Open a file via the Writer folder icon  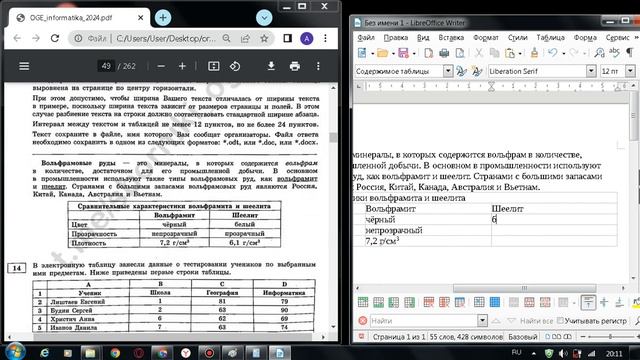pyautogui.click(x=382, y=53)
